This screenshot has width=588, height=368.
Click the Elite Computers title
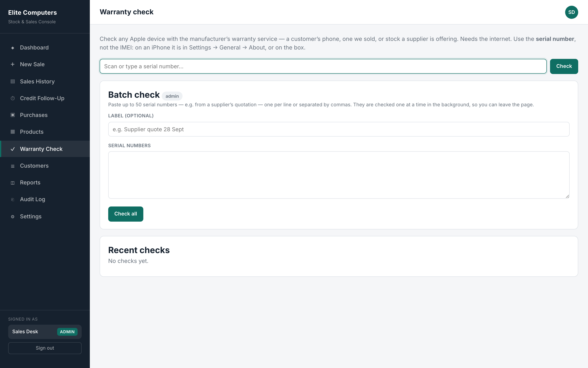coord(32,12)
